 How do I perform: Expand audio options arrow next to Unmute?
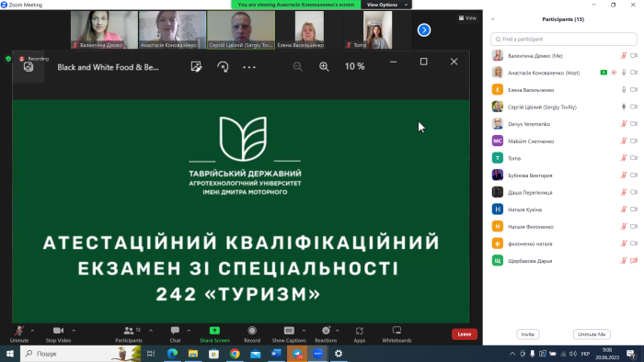pyautogui.click(x=32, y=331)
